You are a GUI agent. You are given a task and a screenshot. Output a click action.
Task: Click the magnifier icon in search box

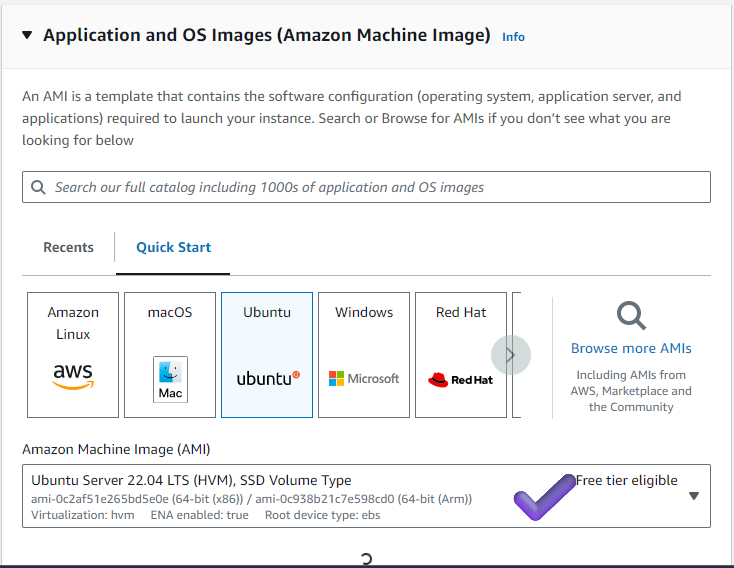[x=38, y=187]
